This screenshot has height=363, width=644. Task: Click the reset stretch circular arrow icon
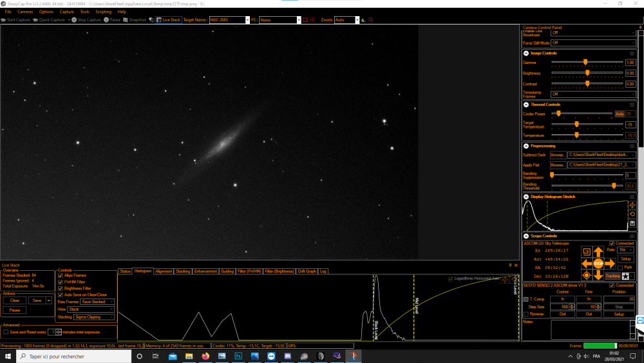pyautogui.click(x=632, y=214)
